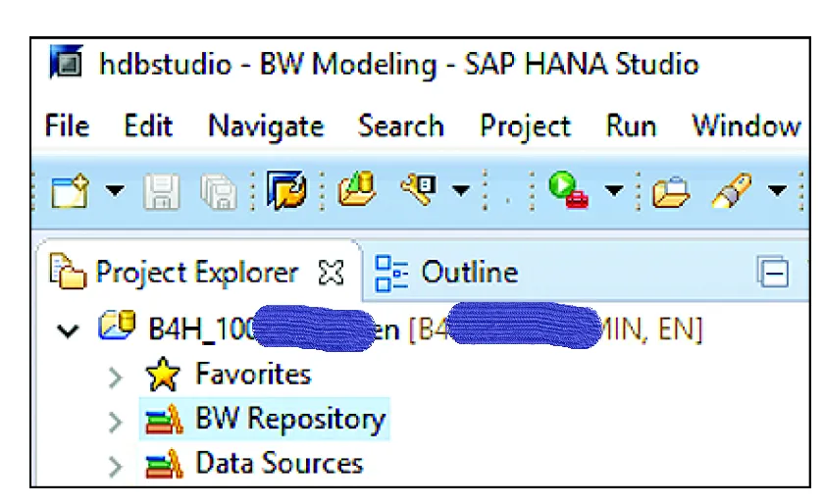Click the database folder toolbar icon
The height and width of the screenshot is (504, 823).
point(357,189)
